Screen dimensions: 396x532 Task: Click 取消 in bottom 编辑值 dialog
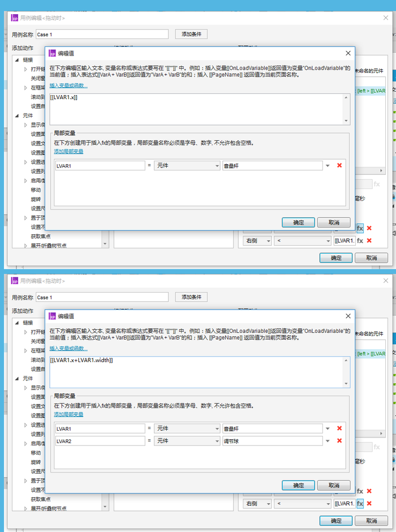pyautogui.click(x=334, y=486)
